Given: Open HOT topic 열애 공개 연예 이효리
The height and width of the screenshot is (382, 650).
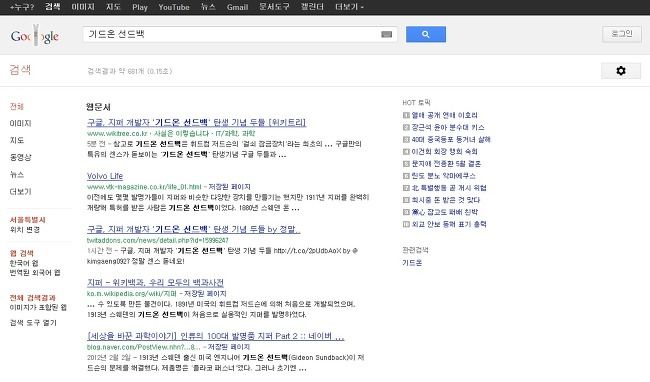Looking at the screenshot, I should tap(444, 115).
